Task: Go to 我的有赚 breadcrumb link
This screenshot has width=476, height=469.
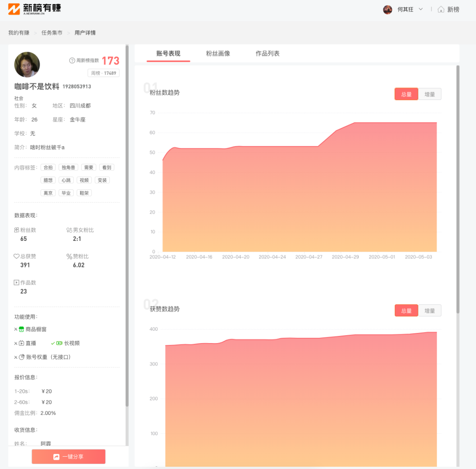Action: [x=19, y=33]
